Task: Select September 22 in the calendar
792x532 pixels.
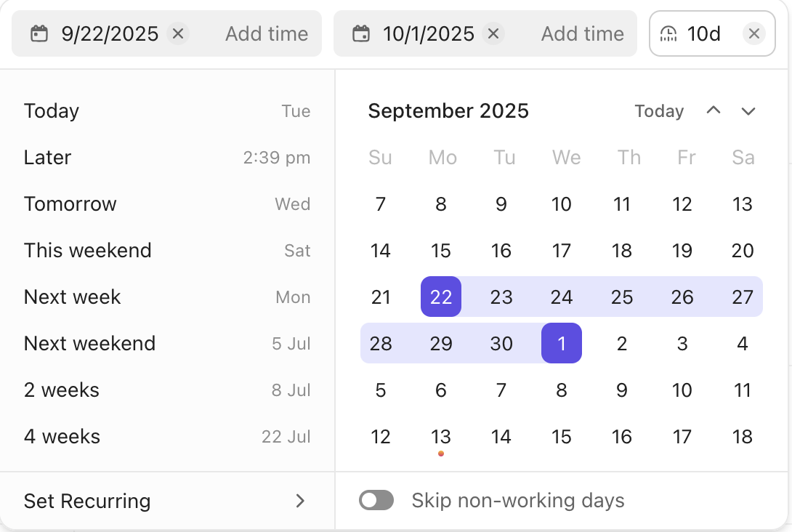Action: pyautogui.click(x=441, y=297)
